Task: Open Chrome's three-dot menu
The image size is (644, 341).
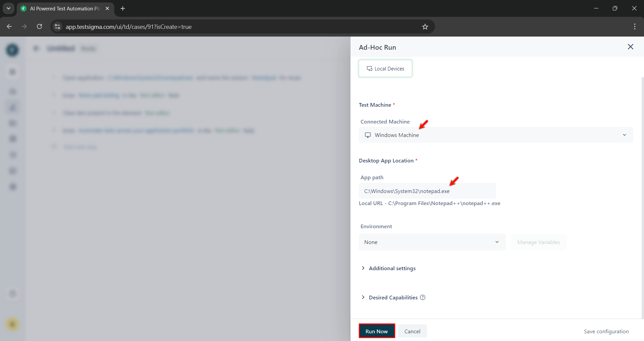Action: tap(635, 27)
